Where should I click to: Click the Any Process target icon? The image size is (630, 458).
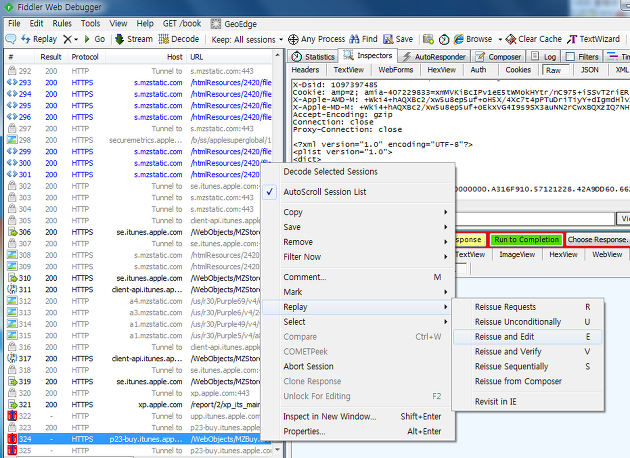tap(293, 39)
